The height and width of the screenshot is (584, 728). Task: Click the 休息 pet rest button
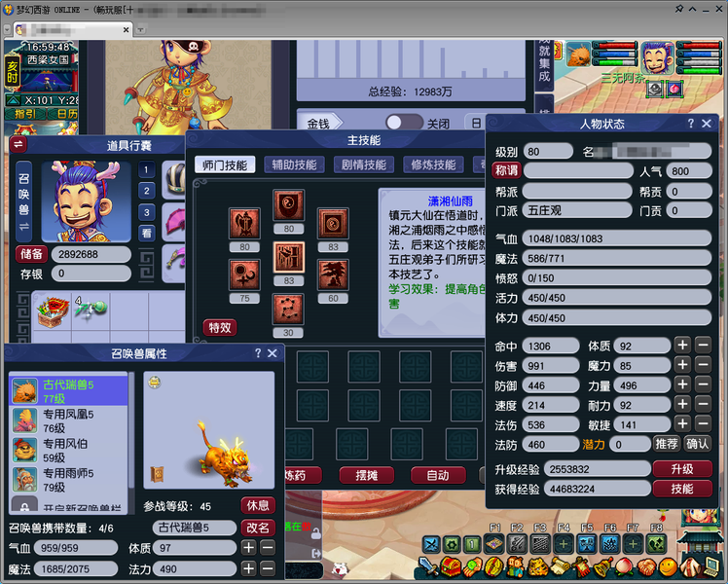(258, 505)
